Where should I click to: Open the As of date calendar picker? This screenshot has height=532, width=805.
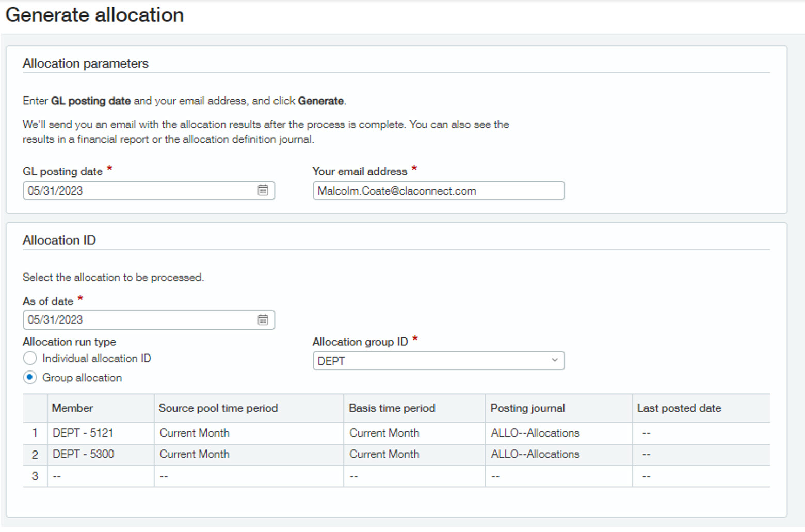pyautogui.click(x=263, y=320)
